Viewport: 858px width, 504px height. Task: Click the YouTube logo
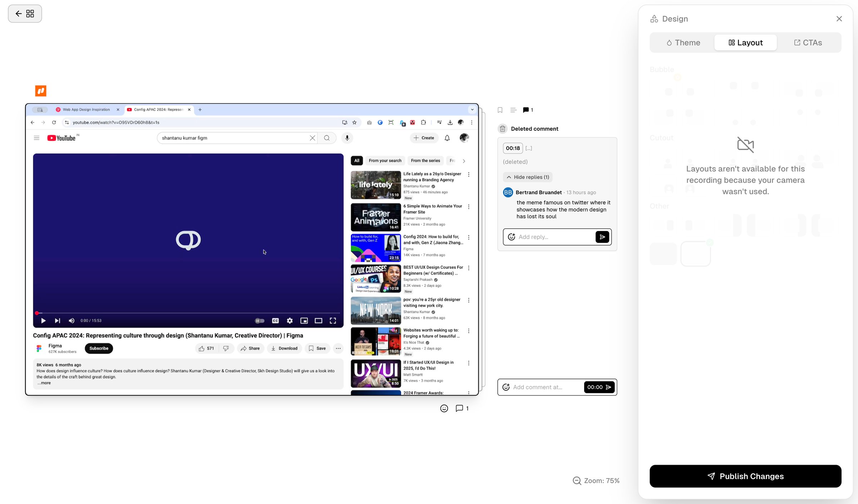61,138
